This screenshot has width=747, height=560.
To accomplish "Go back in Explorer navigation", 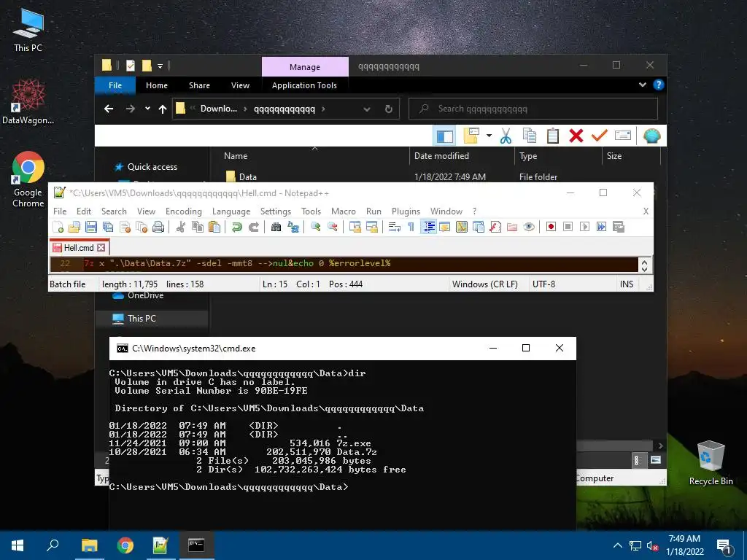I will pos(109,109).
